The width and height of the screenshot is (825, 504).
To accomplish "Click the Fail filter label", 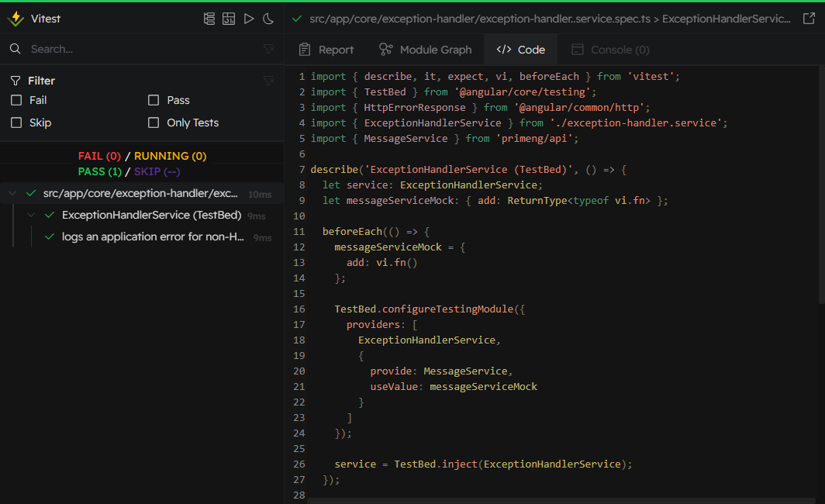I will (38, 100).
